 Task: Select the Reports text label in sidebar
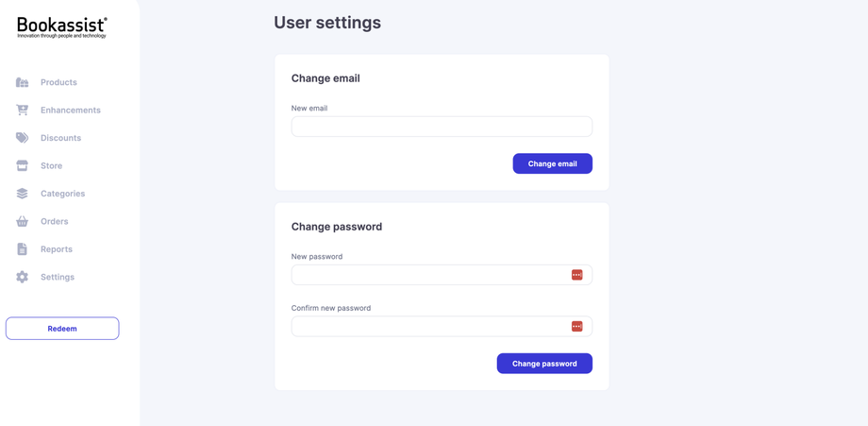(57, 249)
